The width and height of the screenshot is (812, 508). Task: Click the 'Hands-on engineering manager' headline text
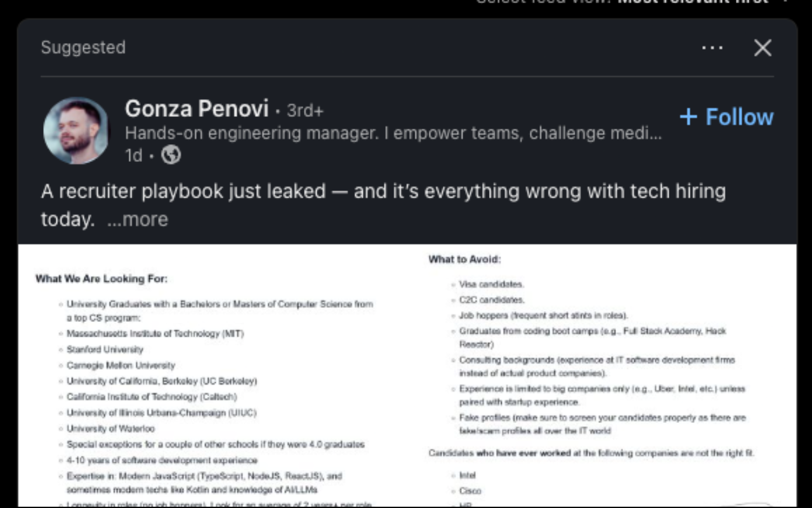(393, 133)
